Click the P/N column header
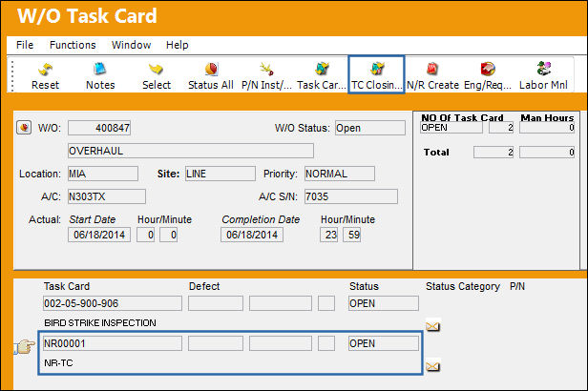The height and width of the screenshot is (391, 588). 517,286
